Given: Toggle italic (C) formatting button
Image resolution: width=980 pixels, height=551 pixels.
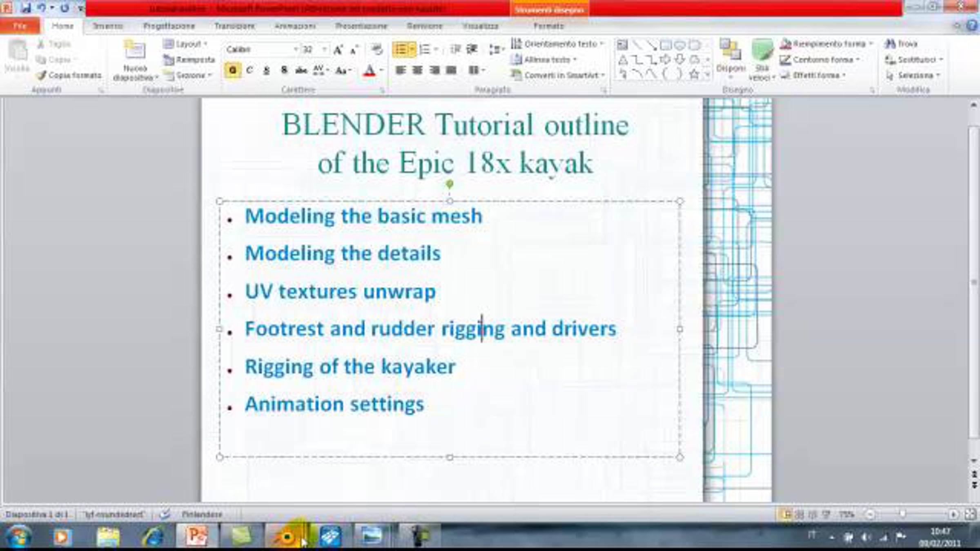Looking at the screenshot, I should (x=249, y=70).
